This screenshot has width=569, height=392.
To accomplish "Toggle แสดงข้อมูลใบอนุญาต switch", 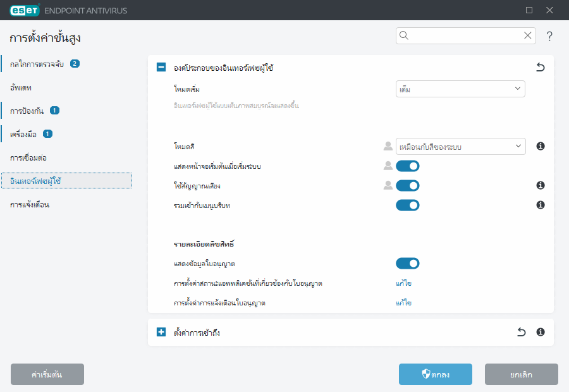I will tap(408, 263).
